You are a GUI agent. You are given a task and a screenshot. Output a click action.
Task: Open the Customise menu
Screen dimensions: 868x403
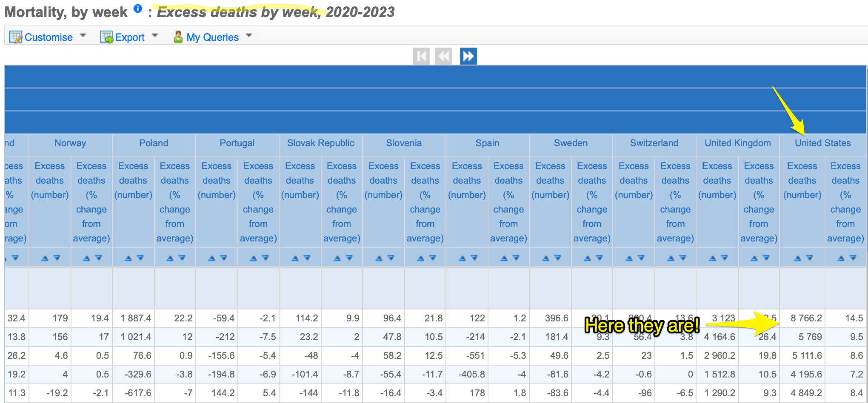click(49, 37)
